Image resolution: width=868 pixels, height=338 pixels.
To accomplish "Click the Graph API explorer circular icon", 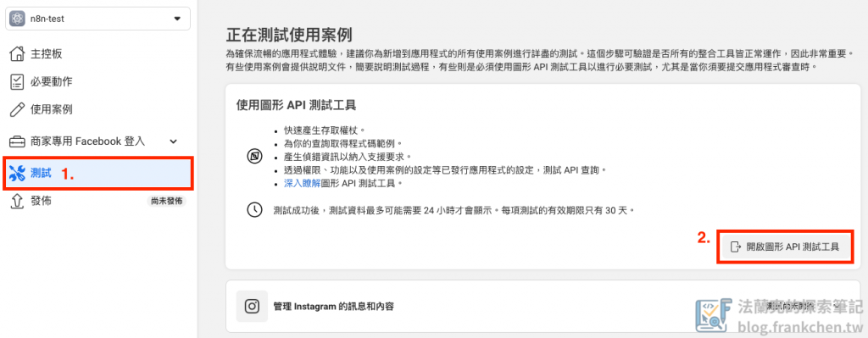I will click(x=254, y=157).
